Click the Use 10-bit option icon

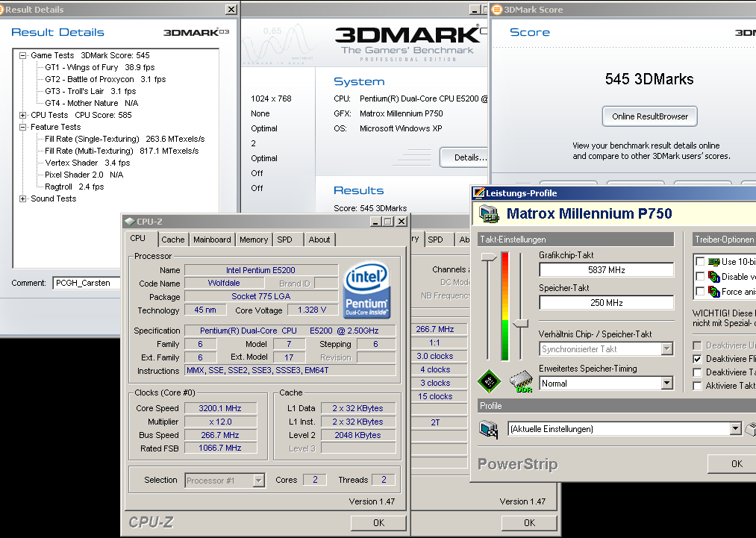click(714, 262)
